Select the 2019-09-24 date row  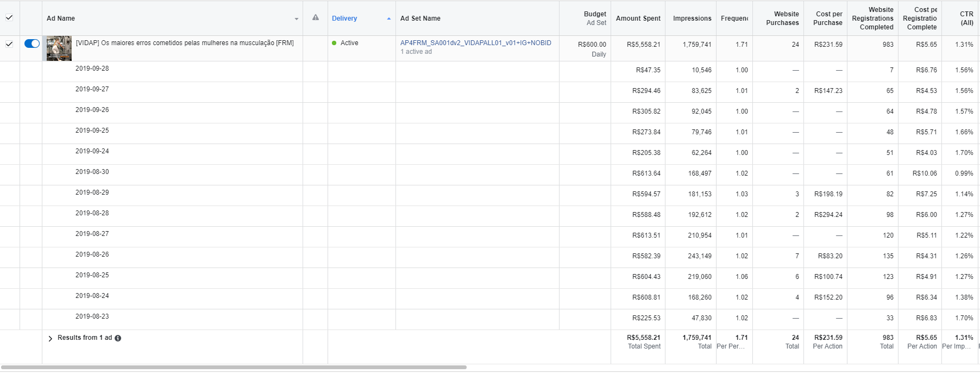pyautogui.click(x=92, y=151)
